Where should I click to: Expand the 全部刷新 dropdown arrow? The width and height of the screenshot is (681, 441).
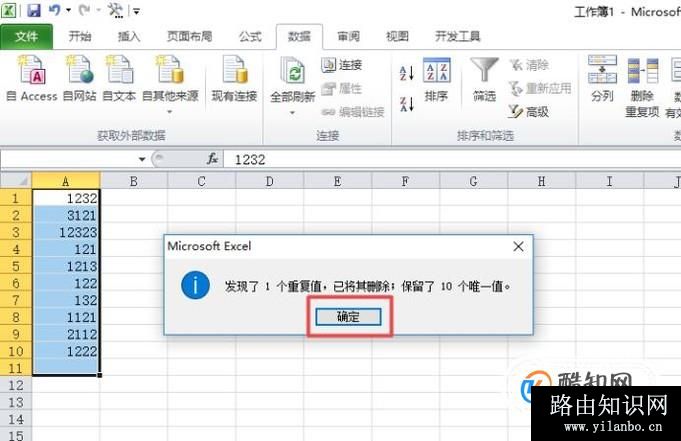pyautogui.click(x=292, y=113)
